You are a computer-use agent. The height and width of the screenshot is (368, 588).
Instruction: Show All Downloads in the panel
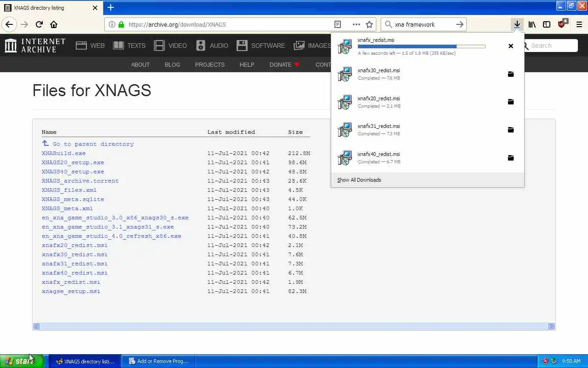click(x=359, y=180)
